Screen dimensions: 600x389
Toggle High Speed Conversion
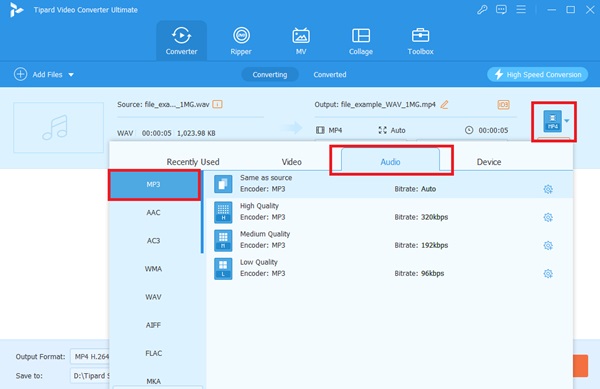click(x=537, y=74)
